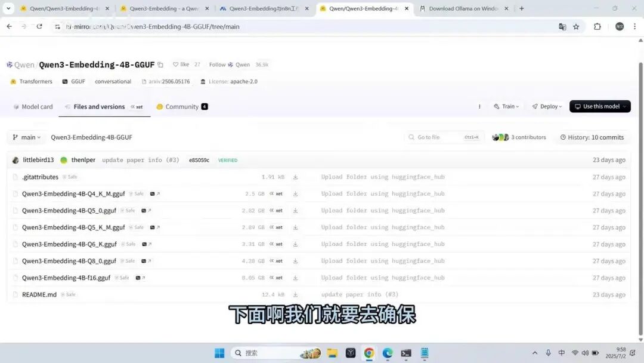The width and height of the screenshot is (644, 363).
Task: Open Qwen3-Embedding-4B-Q4_K_M.gguf file
Action: point(73,193)
